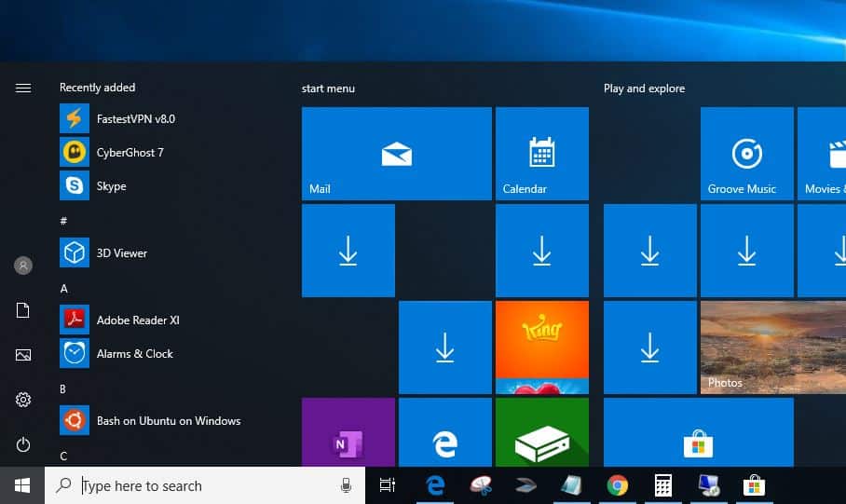The height and width of the screenshot is (504, 846).
Task: Open Settings gear in Start sidebar
Action: coord(23,400)
